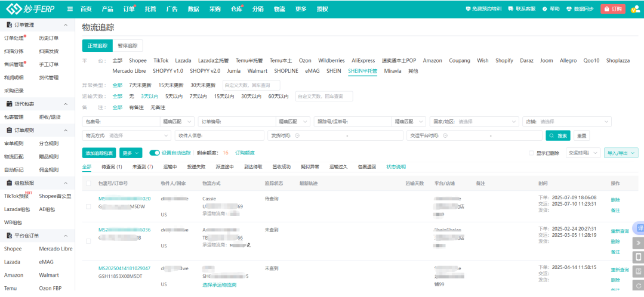Click the floating translate 译 icon

point(639,228)
